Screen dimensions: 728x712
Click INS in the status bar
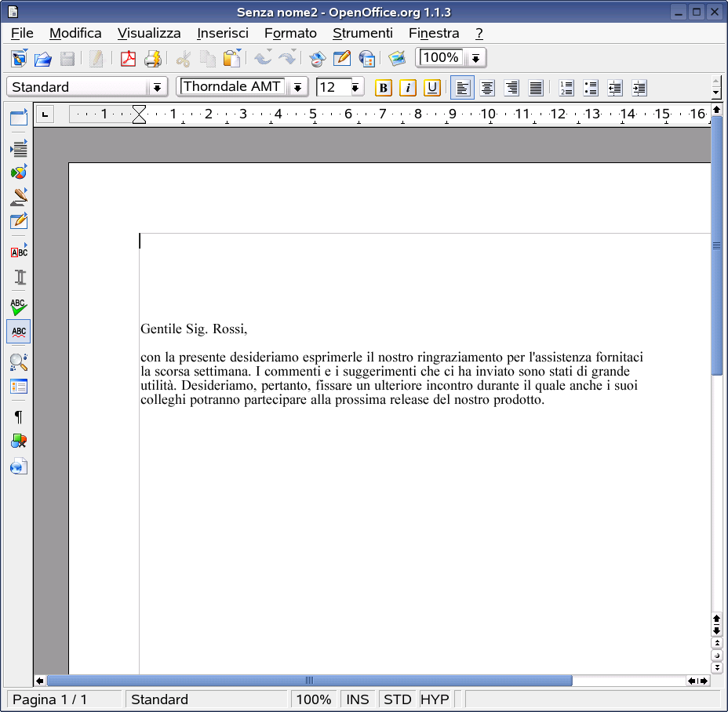point(358,699)
